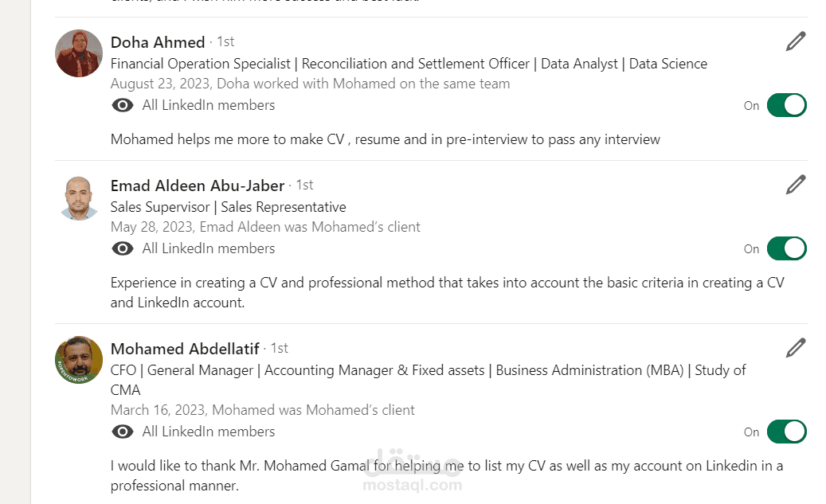Switch off Mohamed Abdellatif's recommendation toggle
The image size is (826, 504).
(x=786, y=432)
